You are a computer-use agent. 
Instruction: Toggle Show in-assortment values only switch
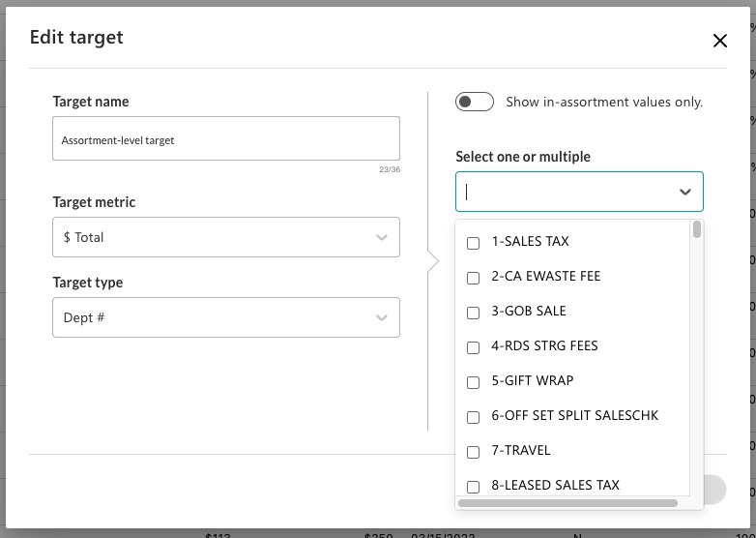tap(475, 102)
